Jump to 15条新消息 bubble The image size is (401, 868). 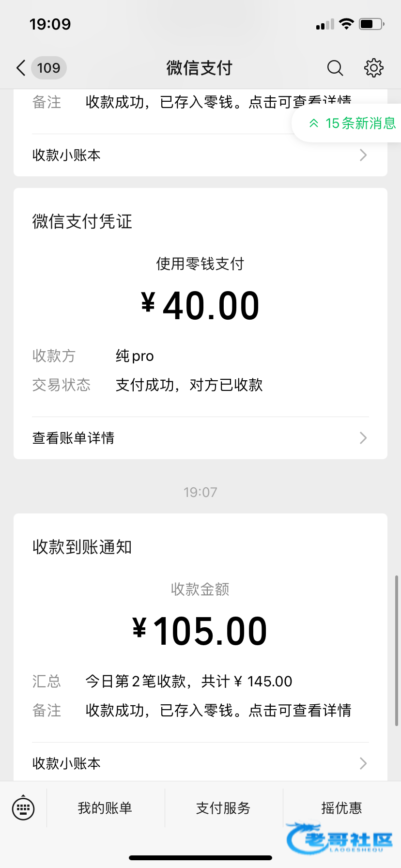(x=353, y=123)
